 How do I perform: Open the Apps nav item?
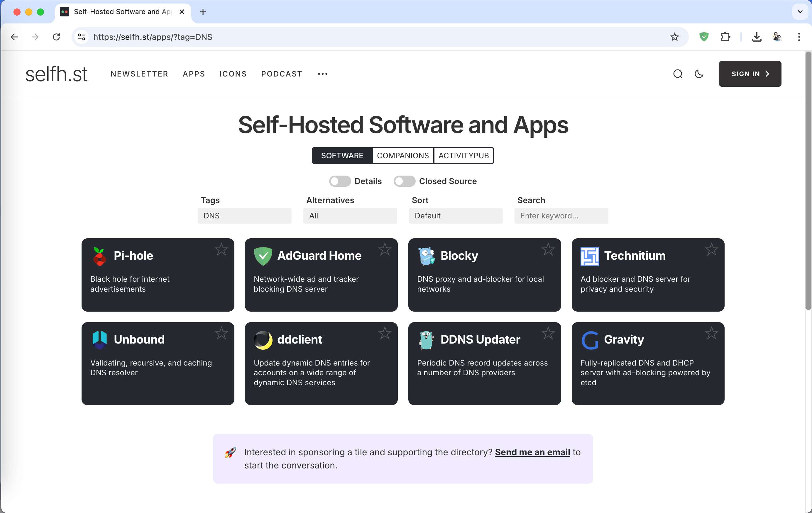[x=194, y=74]
